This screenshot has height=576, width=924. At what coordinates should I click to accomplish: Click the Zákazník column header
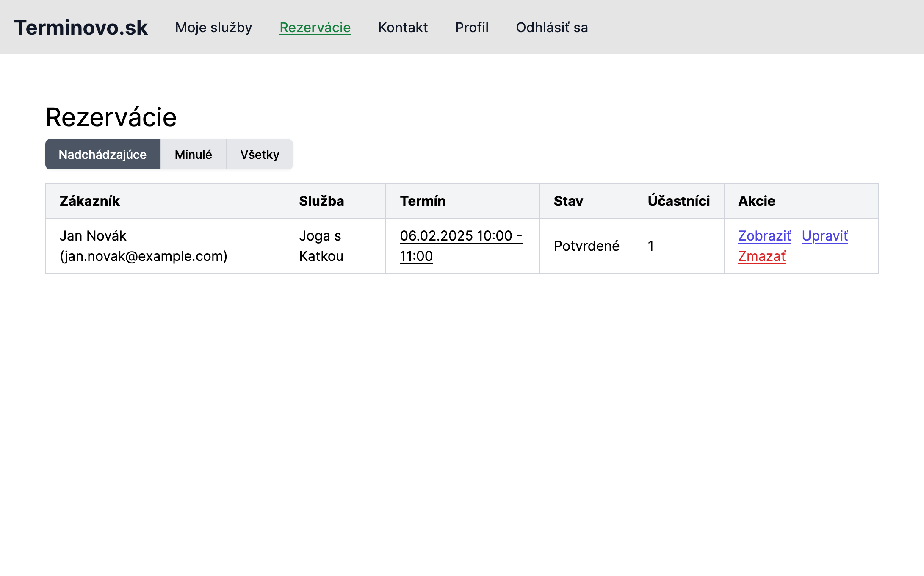click(90, 201)
